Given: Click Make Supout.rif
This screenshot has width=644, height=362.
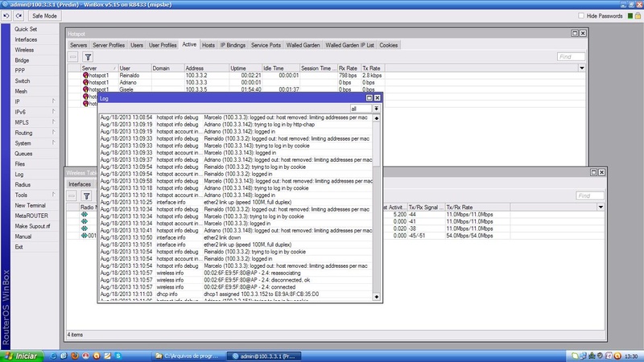Looking at the screenshot, I should click(32, 226).
